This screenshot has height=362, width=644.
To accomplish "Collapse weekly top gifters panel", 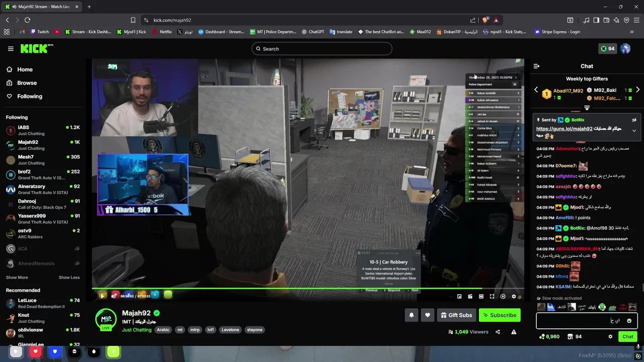I will 587,108.
